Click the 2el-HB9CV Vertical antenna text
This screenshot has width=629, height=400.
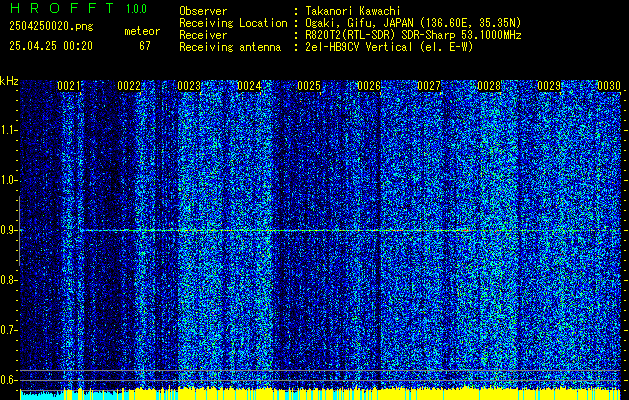click(x=389, y=47)
